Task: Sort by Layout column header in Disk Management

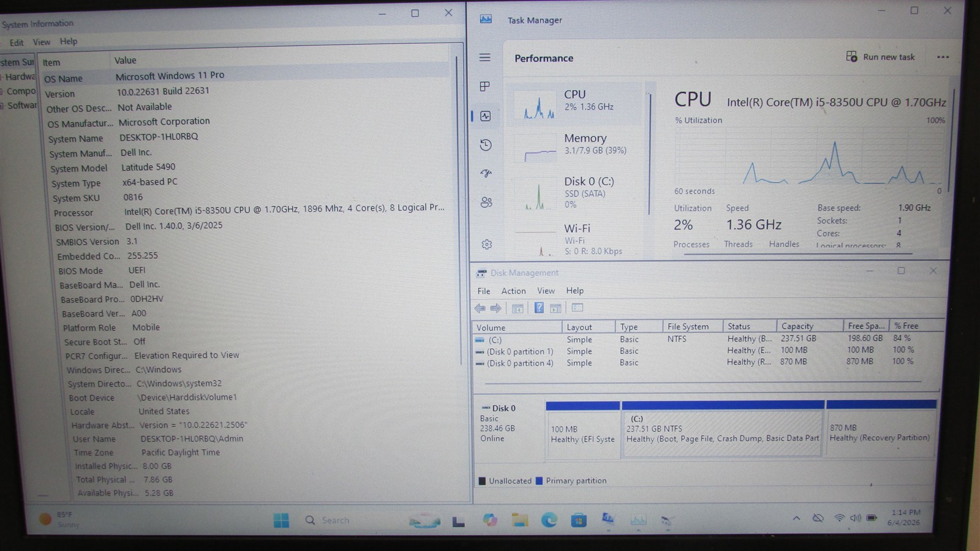Action: pos(588,327)
